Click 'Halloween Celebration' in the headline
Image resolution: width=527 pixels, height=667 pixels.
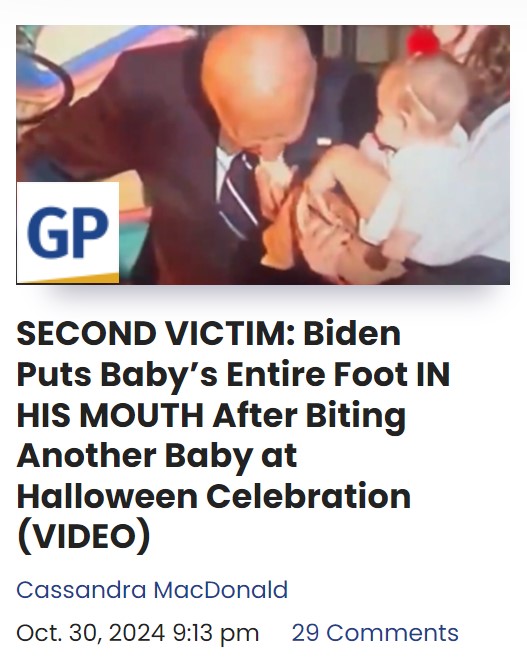214,496
